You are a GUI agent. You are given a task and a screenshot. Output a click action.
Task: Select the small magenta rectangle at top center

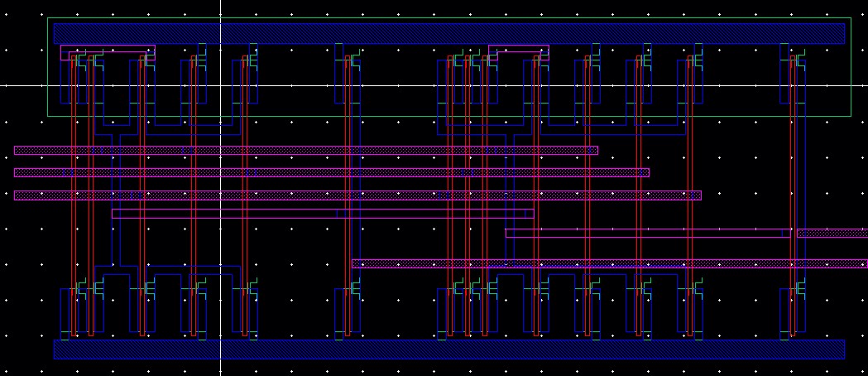point(518,48)
